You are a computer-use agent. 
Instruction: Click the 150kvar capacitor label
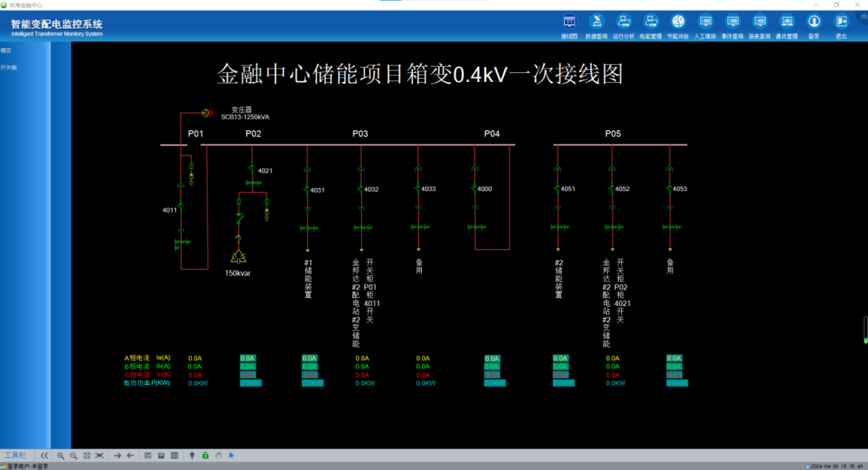coord(237,273)
